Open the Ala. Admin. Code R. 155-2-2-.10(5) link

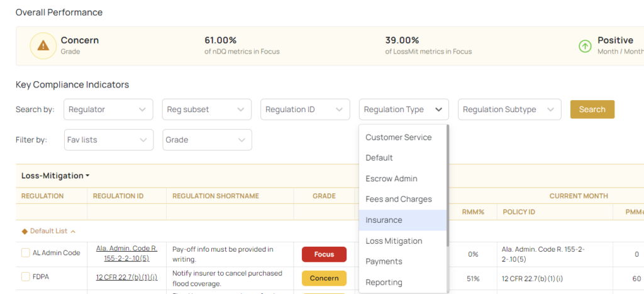click(x=126, y=253)
